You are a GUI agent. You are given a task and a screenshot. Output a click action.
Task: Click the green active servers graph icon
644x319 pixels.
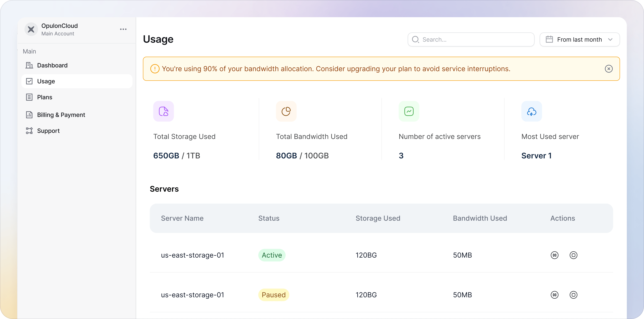[409, 111]
